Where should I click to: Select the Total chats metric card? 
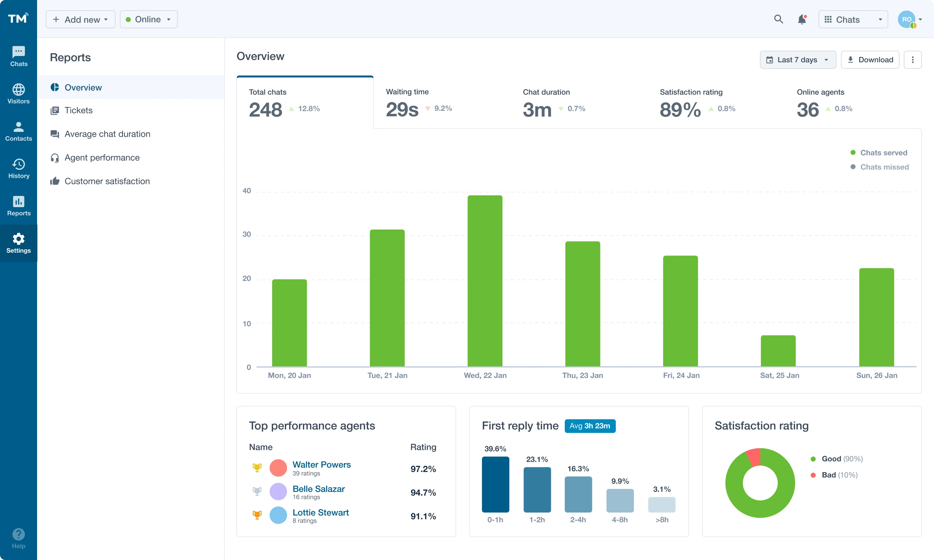(x=305, y=102)
